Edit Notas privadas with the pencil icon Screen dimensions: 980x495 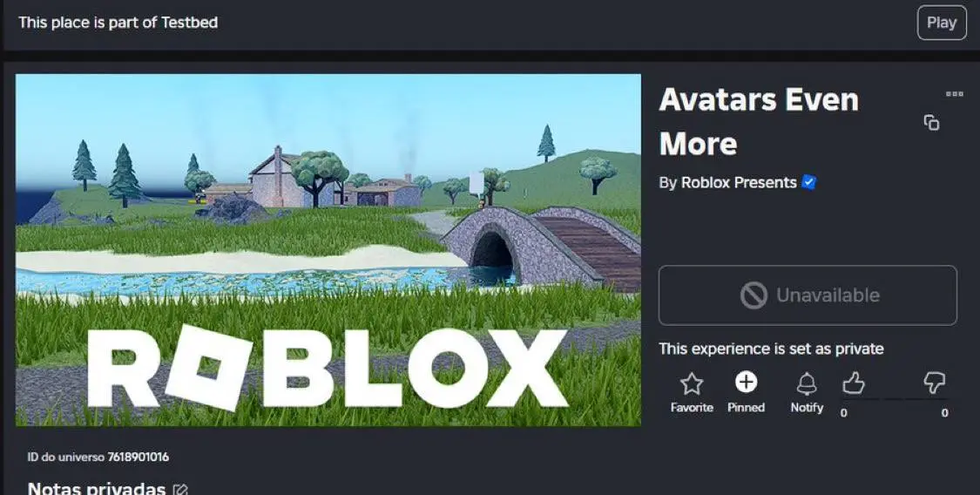pos(180,490)
